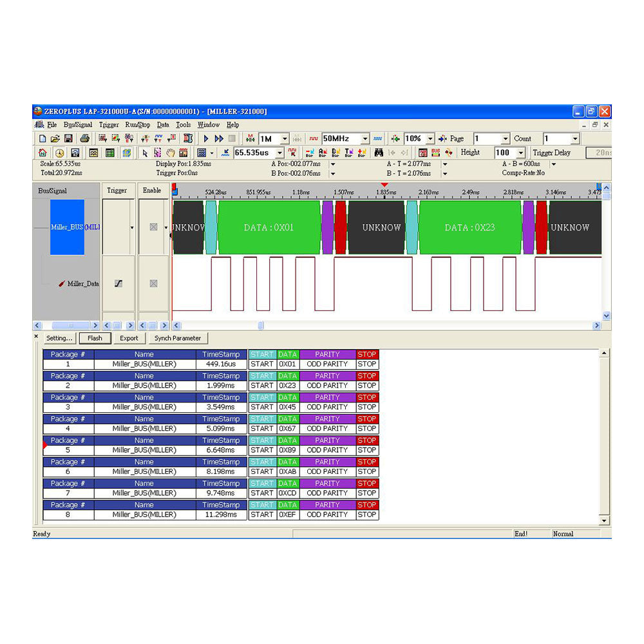The image size is (644, 644).
Task: Set rising-edge trigger on Miller_Data
Action: pyautogui.click(x=118, y=283)
